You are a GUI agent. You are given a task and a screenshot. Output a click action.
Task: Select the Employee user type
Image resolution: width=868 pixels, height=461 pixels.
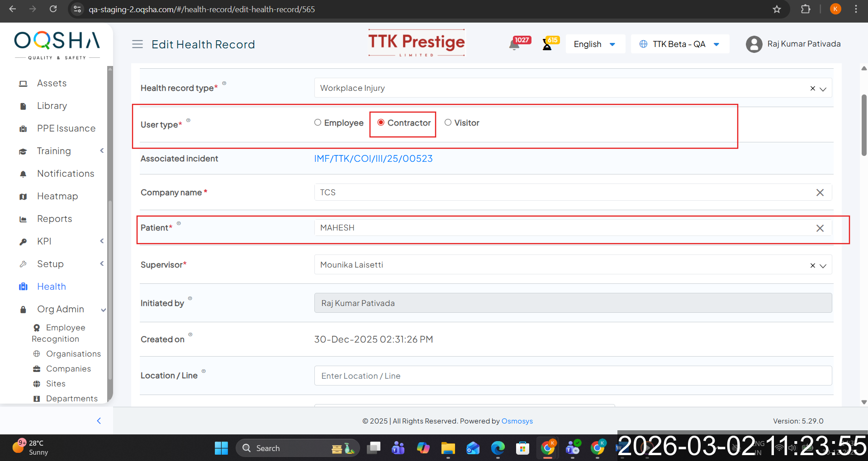[x=318, y=122]
